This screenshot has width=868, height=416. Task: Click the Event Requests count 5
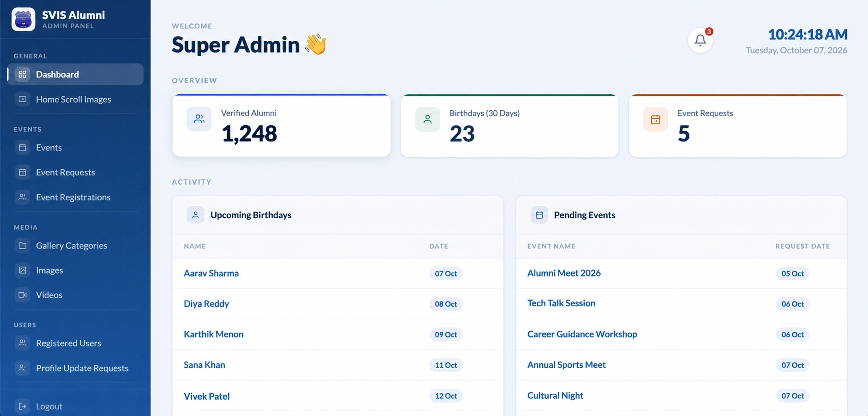684,134
